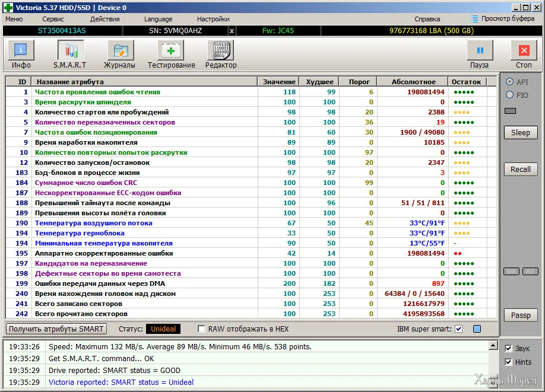Enable RAW отображать в HEX checkbox
The image size is (545, 392).
point(202,329)
